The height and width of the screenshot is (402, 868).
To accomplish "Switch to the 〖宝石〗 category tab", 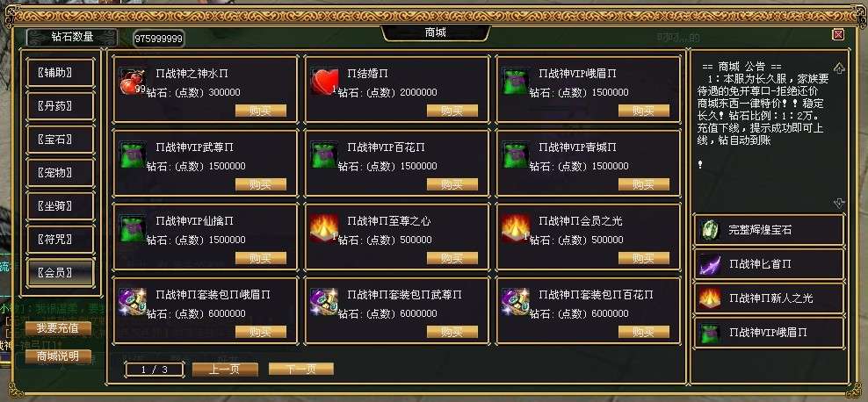I will [x=61, y=140].
